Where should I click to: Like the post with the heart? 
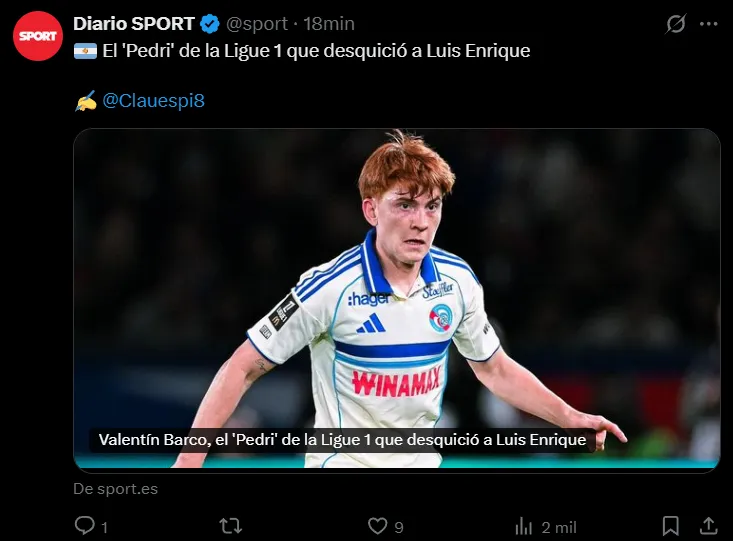click(x=377, y=526)
